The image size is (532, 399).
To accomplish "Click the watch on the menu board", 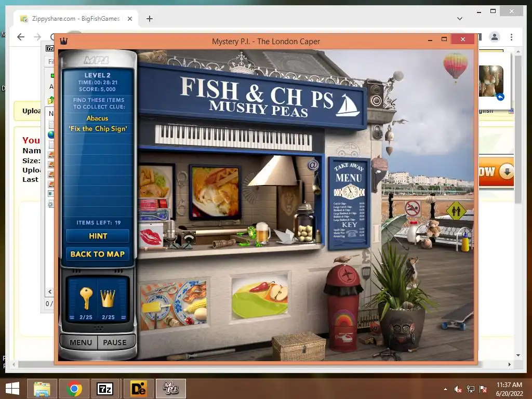I will point(350,192).
